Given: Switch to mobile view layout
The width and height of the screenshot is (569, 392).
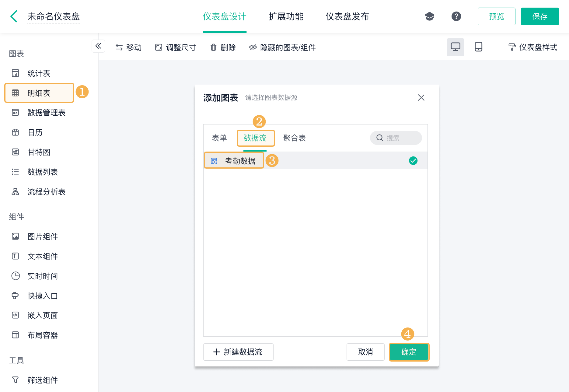Looking at the screenshot, I should coord(478,47).
